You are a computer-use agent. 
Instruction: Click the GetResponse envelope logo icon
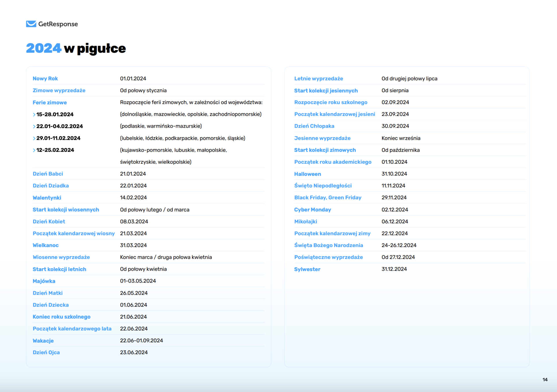[31, 24]
